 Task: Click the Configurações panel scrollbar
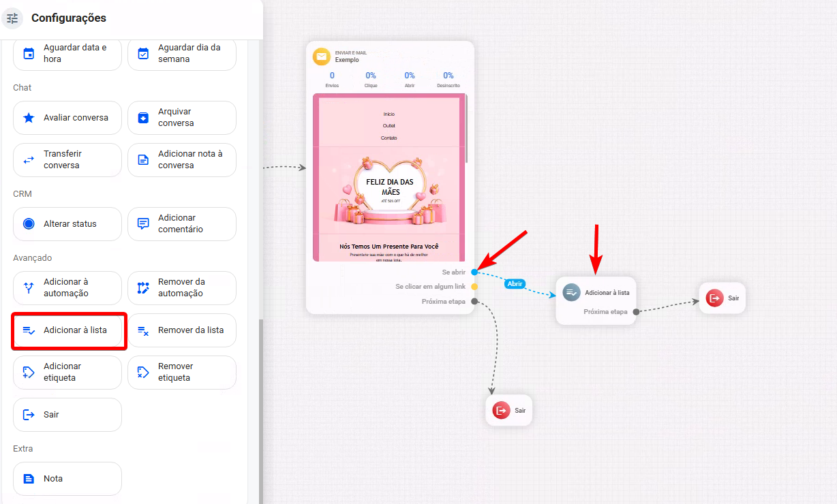pos(260,412)
